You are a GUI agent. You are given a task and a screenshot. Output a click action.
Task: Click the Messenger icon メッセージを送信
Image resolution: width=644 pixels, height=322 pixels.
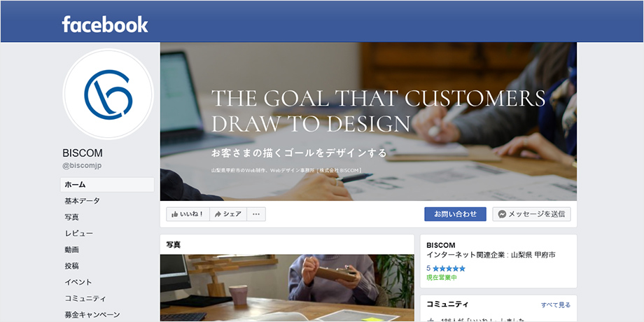[502, 214]
